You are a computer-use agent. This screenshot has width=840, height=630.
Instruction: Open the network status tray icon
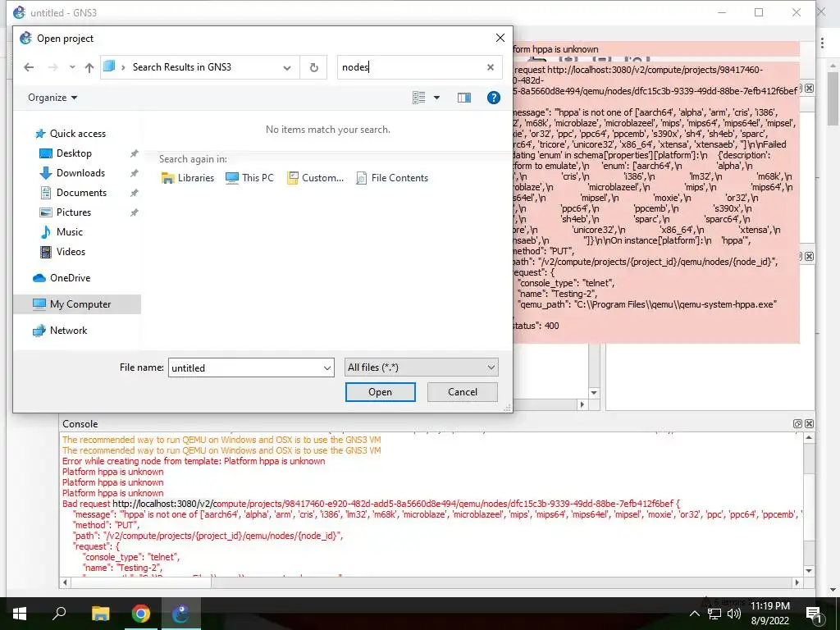[714, 614]
